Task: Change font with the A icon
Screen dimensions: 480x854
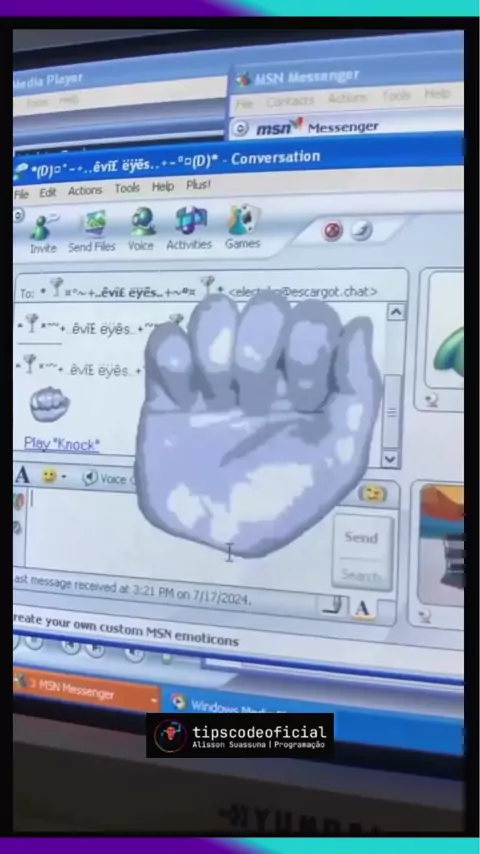Action: [x=22, y=475]
